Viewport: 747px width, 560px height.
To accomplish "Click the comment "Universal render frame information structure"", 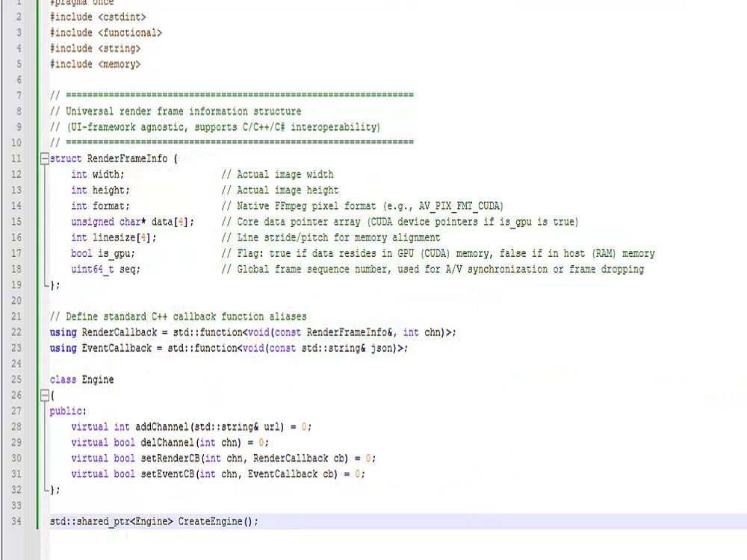I will pyautogui.click(x=176, y=111).
